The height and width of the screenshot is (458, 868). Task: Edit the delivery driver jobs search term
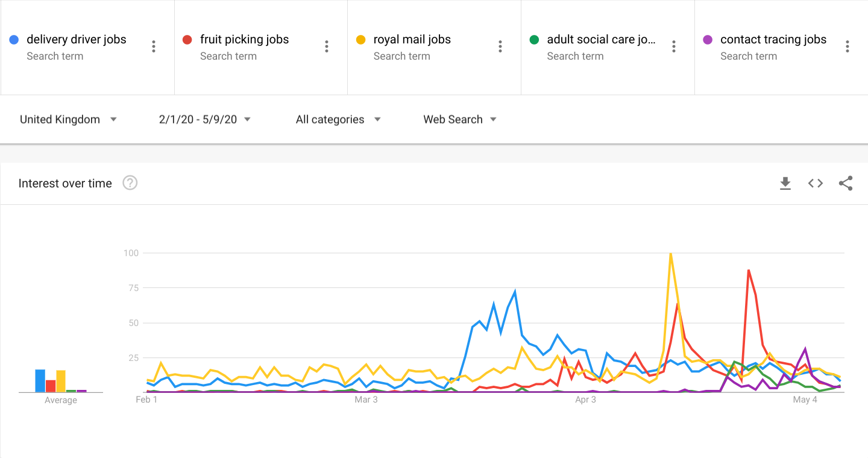(77, 40)
